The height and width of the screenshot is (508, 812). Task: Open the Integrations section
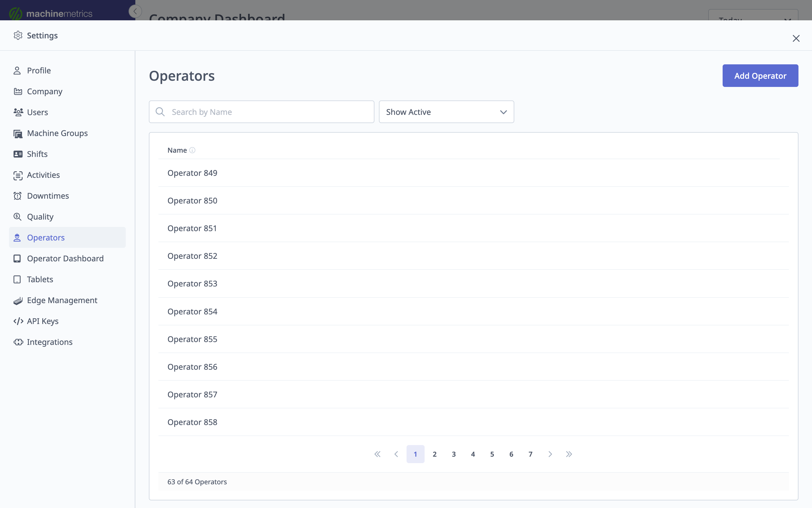pos(67,342)
